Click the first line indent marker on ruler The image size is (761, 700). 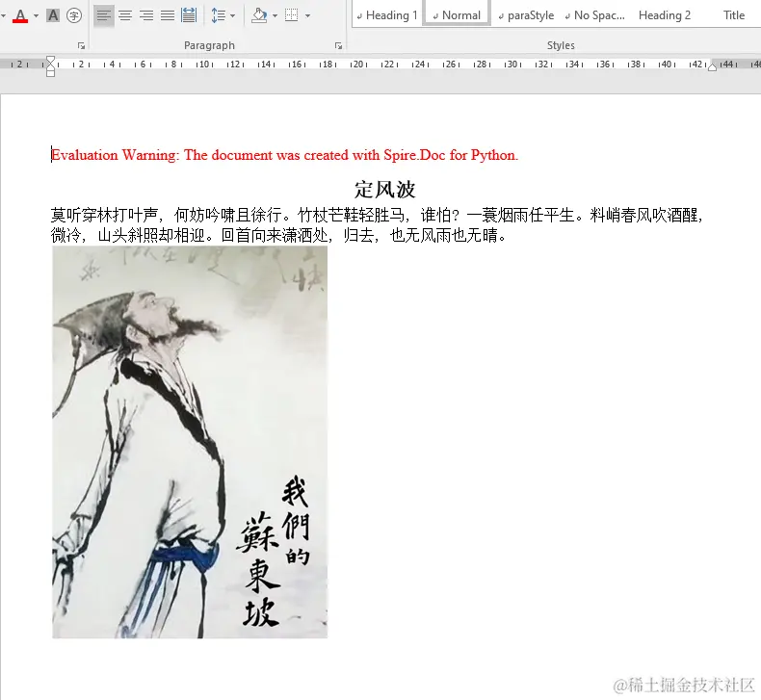coord(50,59)
